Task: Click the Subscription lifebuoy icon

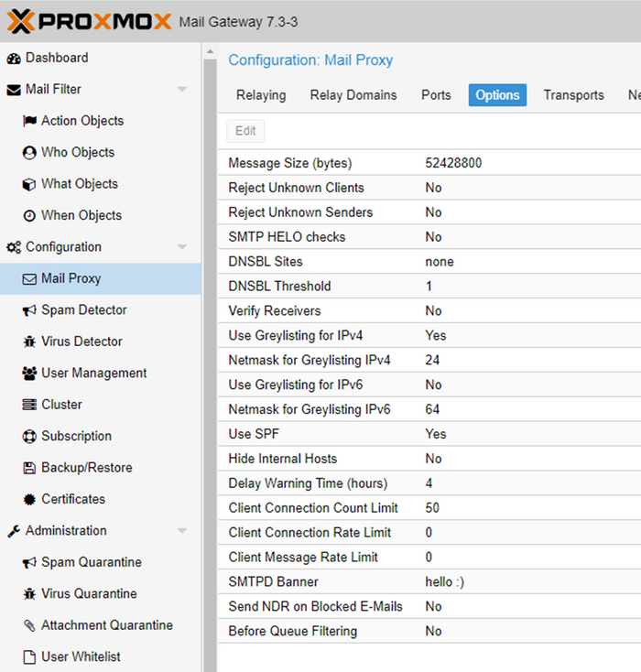Action: pos(29,437)
